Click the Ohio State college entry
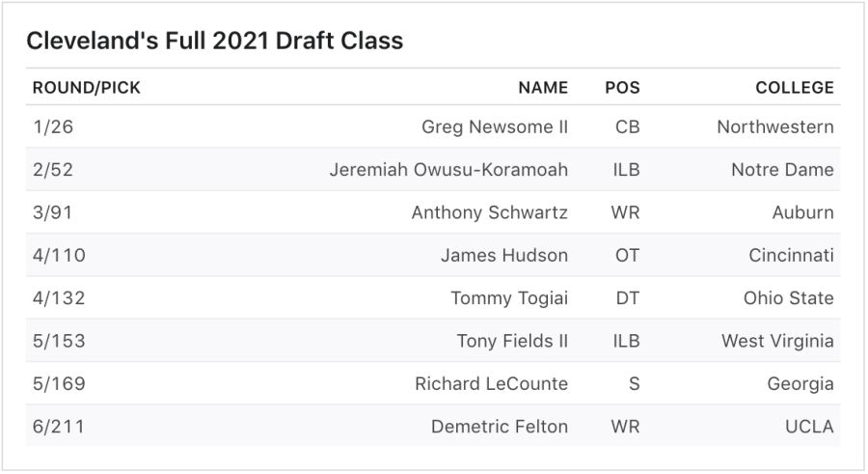The width and height of the screenshot is (868, 474). coord(788,298)
